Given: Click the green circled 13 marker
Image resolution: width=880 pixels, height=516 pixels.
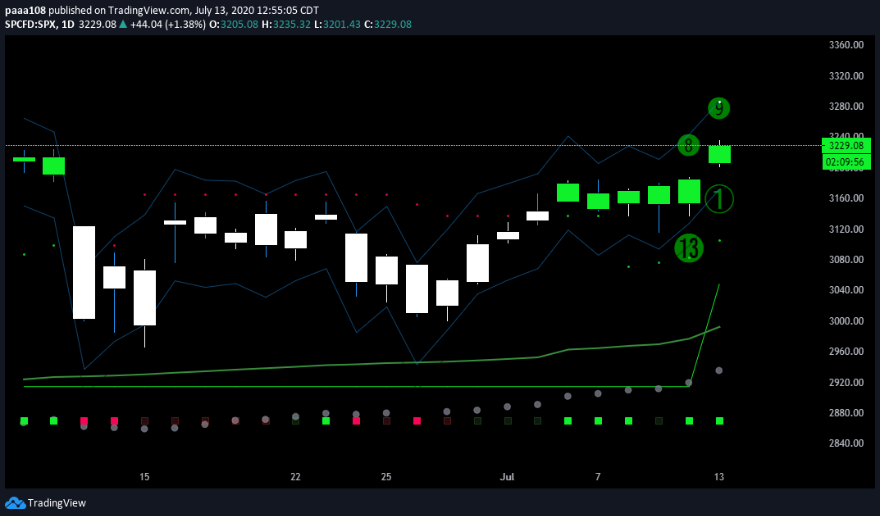Looking at the screenshot, I should click(x=689, y=248).
